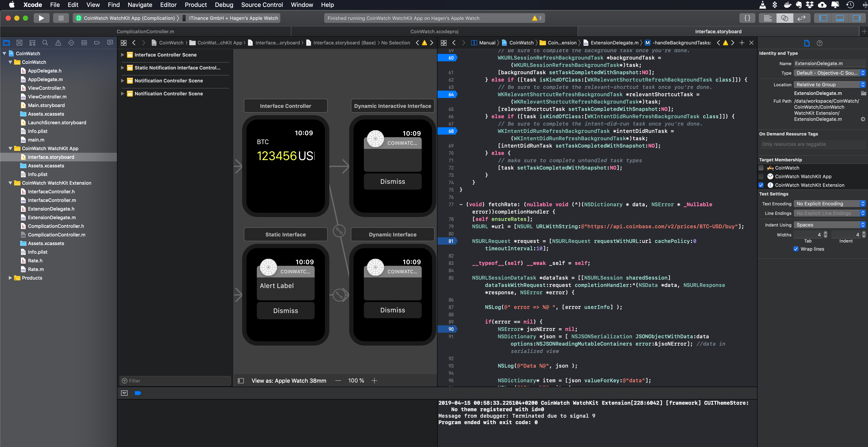This screenshot has width=868, height=447.
Task: Toggle breakpoints activation in debug bar
Action: 138,393
